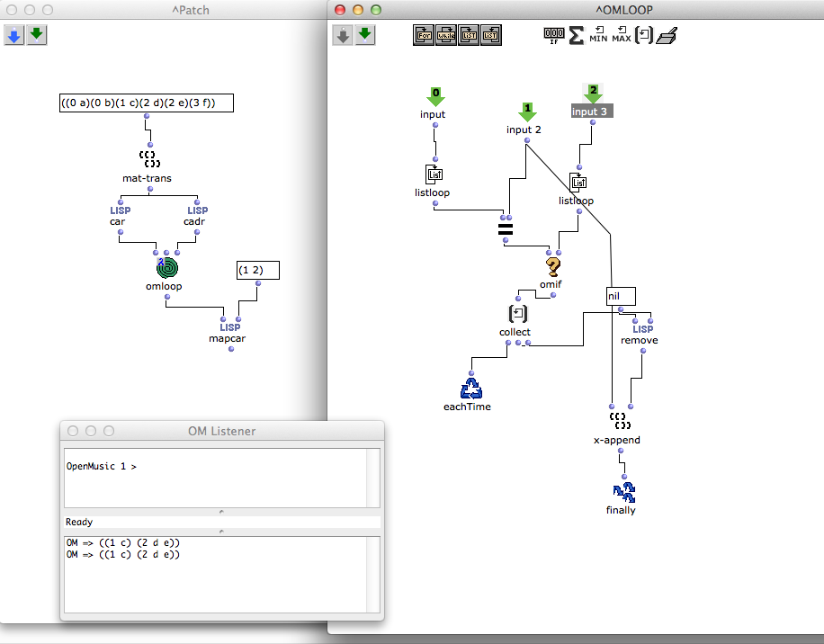Click the second OM => ((1 c) (2 d e)) output line
The width and height of the screenshot is (824, 644).
(x=123, y=554)
